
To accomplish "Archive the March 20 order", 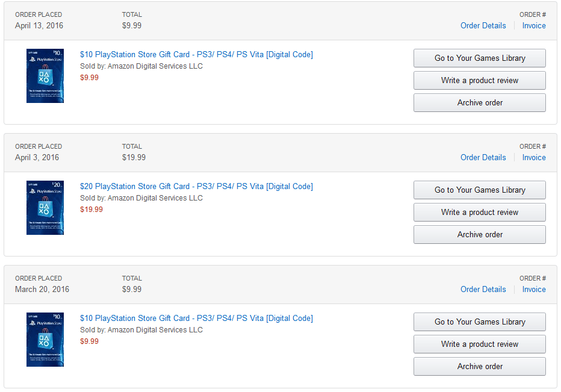I will (x=480, y=367).
